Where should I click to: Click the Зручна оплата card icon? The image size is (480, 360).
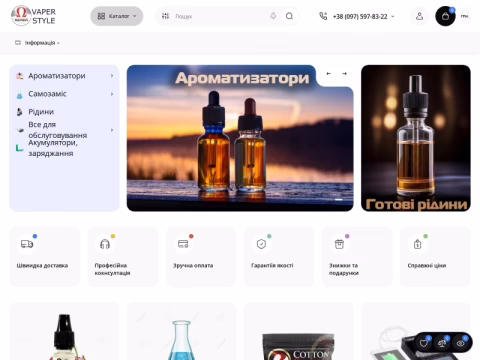(183, 244)
